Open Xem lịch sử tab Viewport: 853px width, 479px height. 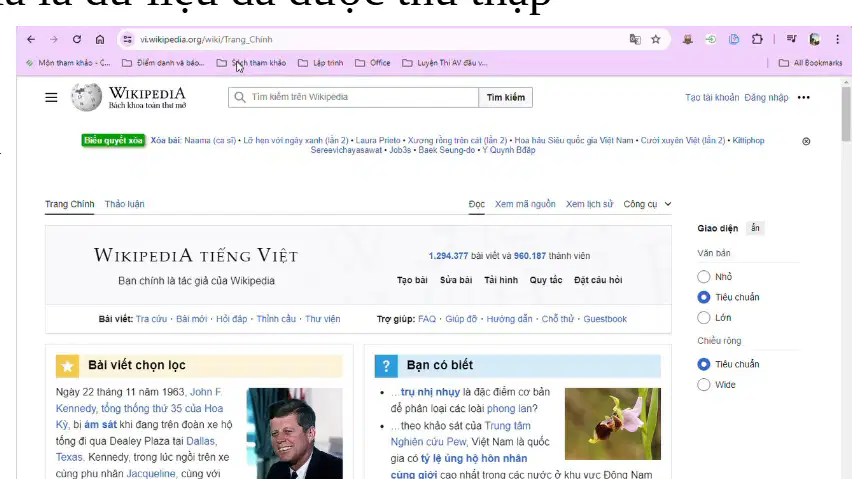589,204
